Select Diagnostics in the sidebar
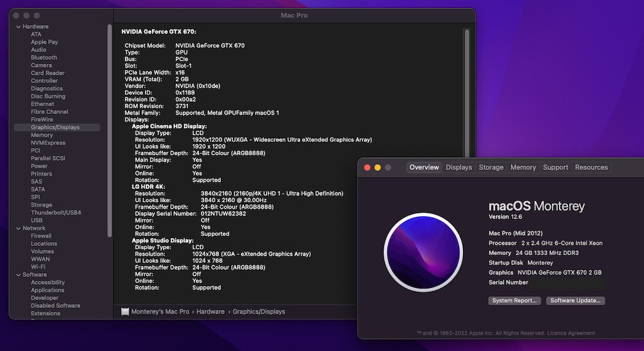644x351 pixels. click(47, 89)
